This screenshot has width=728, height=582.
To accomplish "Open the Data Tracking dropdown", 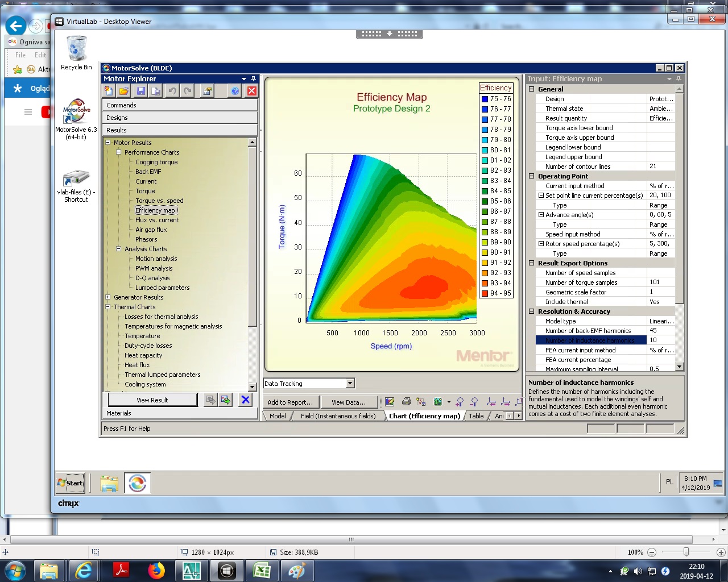I will 350,384.
